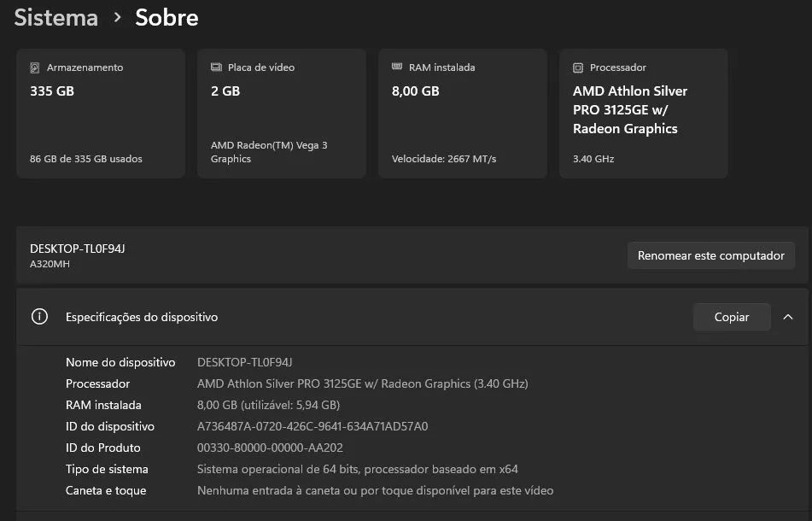Viewport: 812px width, 521px height.
Task: Go back to Sistema in the breadcrumb
Action: pos(56,18)
